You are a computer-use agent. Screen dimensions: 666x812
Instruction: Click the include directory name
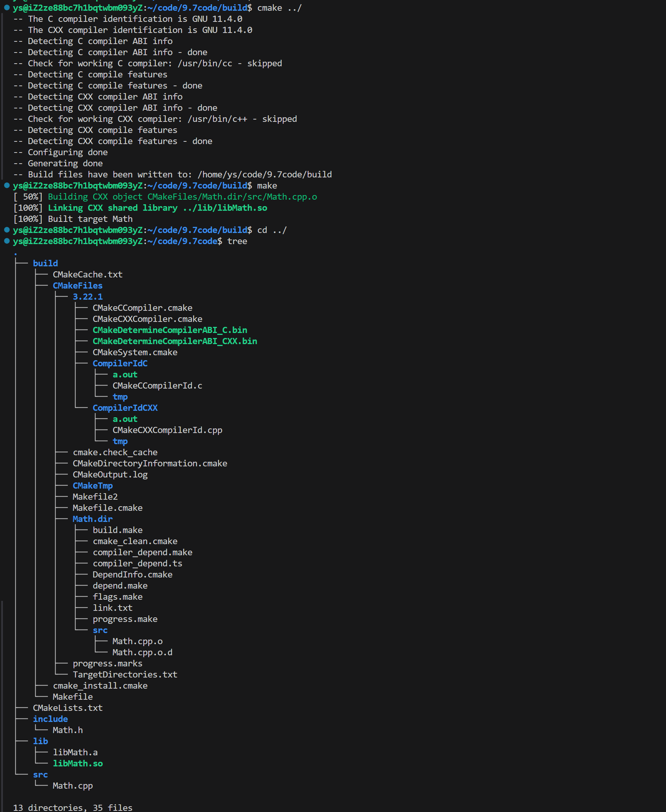50,720
